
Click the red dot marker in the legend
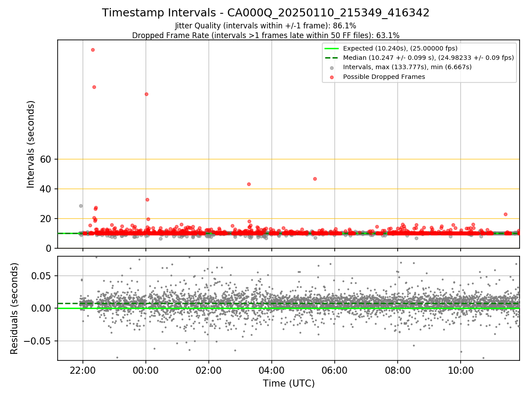(332, 77)
